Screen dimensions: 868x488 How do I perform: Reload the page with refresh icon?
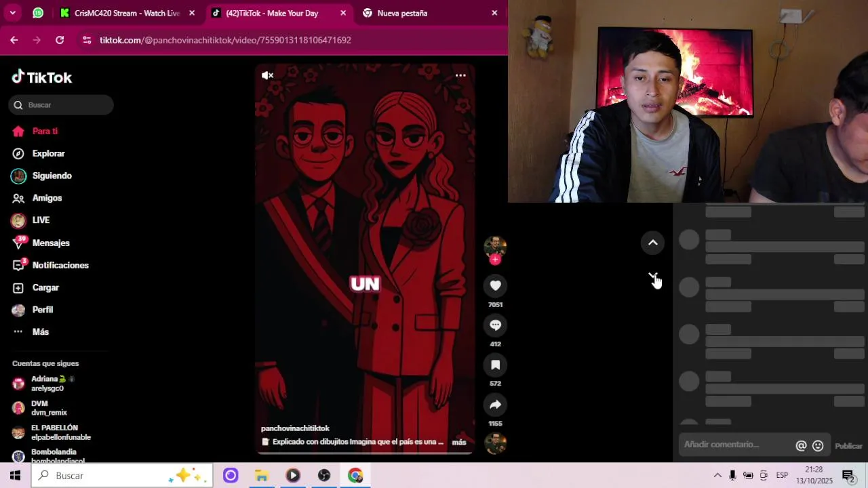point(60,40)
